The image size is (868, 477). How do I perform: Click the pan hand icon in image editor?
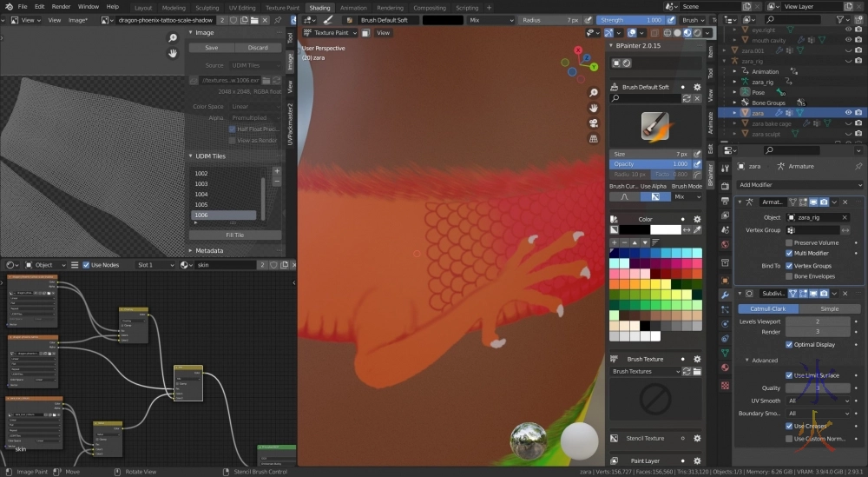(173, 53)
